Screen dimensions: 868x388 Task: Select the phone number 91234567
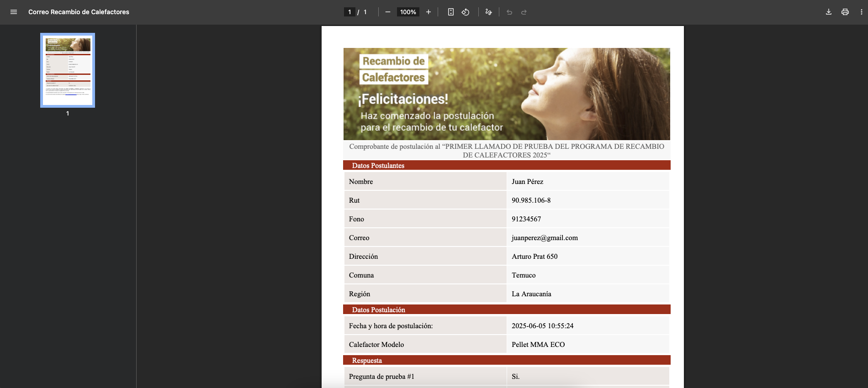(x=526, y=219)
